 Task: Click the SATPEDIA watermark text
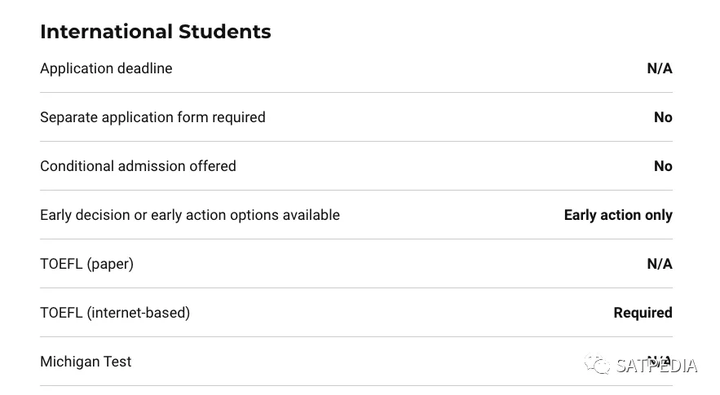tap(656, 366)
